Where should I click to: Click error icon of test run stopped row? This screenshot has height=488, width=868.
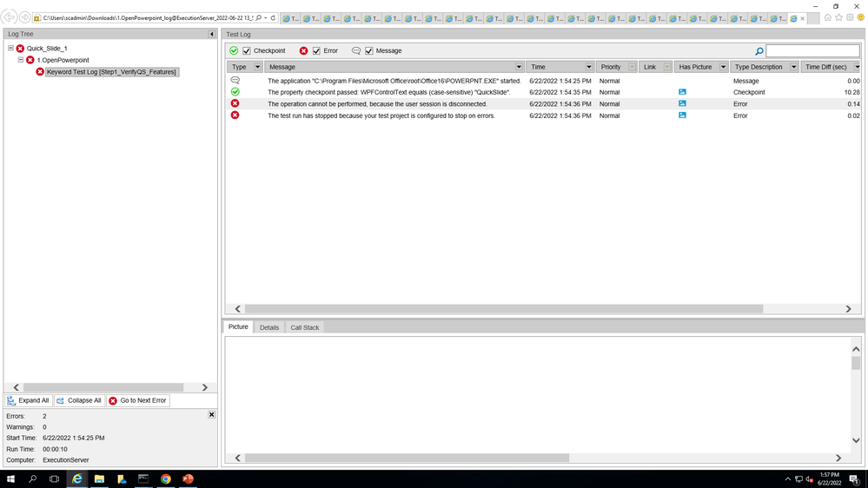point(235,115)
